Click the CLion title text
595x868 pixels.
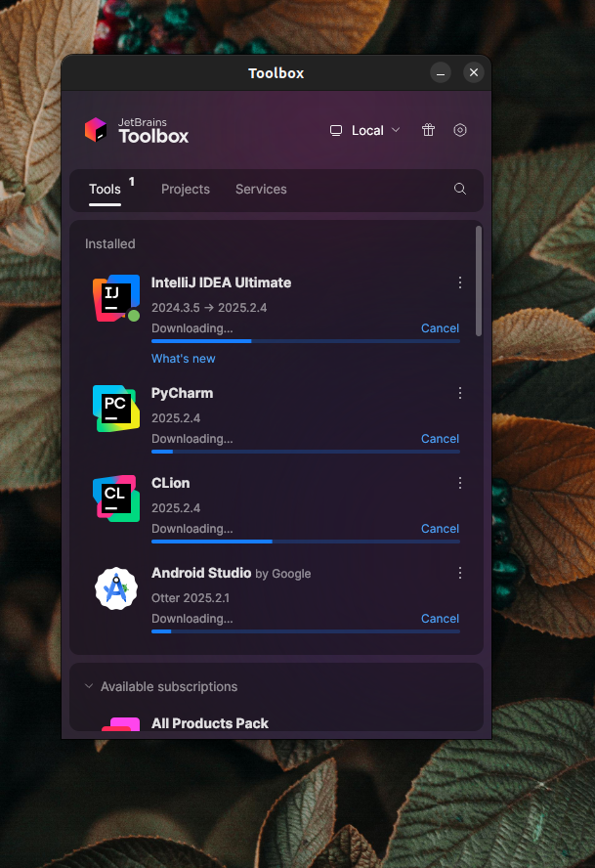coord(170,483)
